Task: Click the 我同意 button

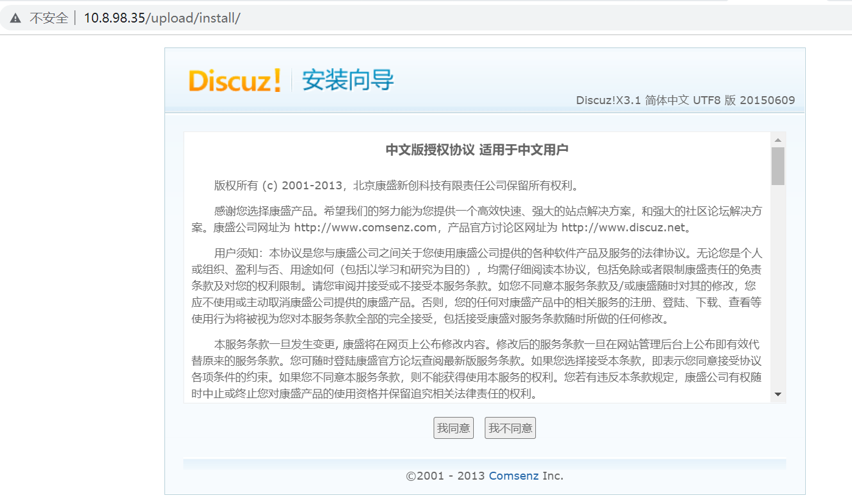Action: (x=454, y=428)
